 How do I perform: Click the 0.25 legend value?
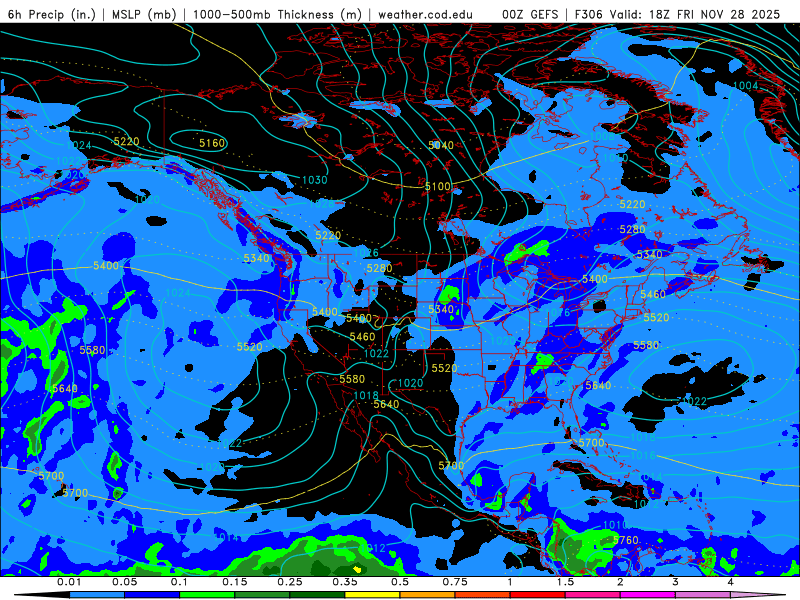point(290,582)
